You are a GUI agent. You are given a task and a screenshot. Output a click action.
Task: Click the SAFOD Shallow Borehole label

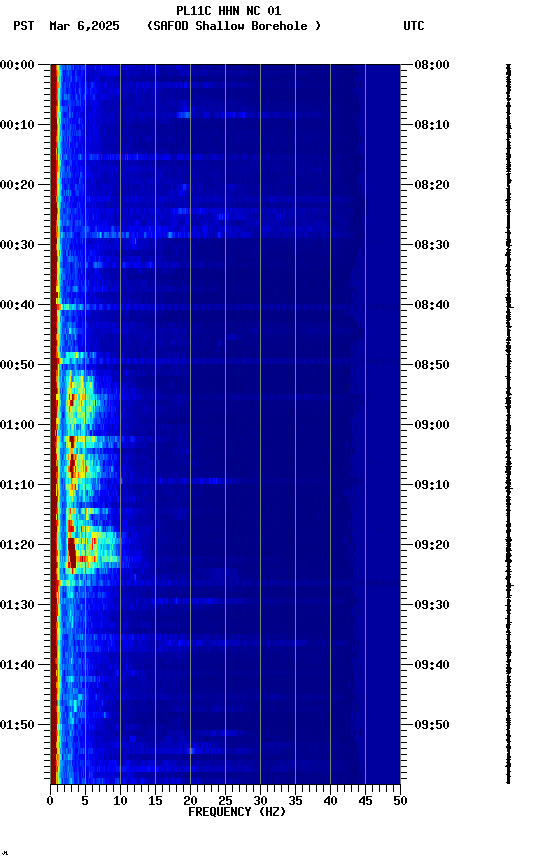click(234, 26)
